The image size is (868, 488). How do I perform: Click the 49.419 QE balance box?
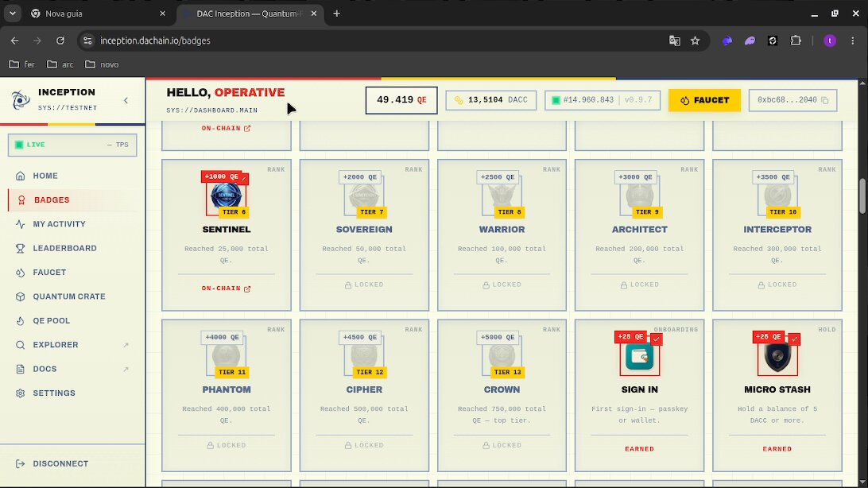pyautogui.click(x=401, y=100)
